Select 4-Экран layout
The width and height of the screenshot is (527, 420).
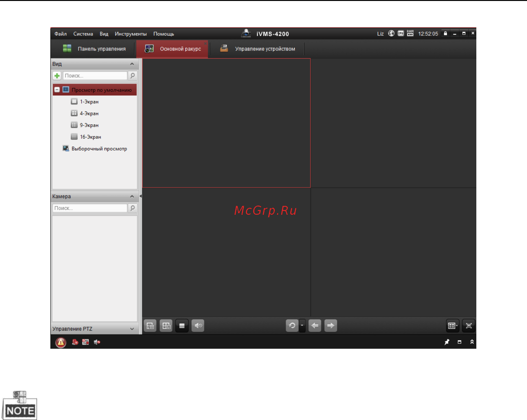pos(85,113)
